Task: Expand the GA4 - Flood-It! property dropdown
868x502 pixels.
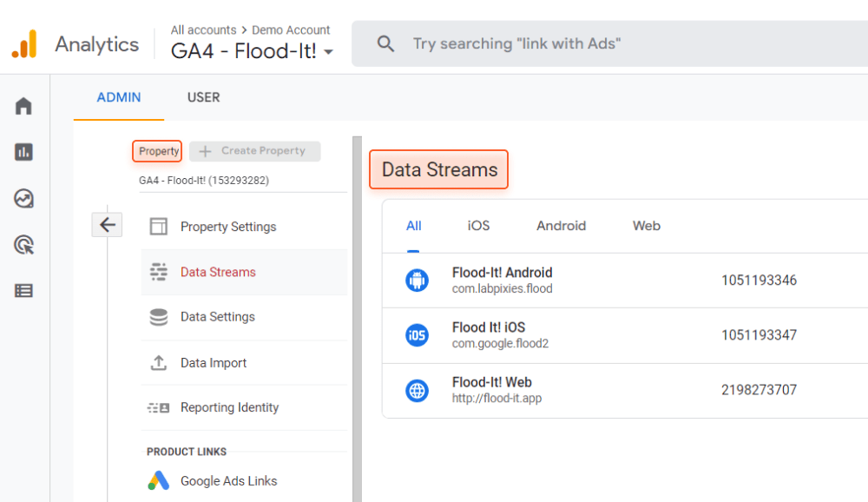Action: [328, 52]
